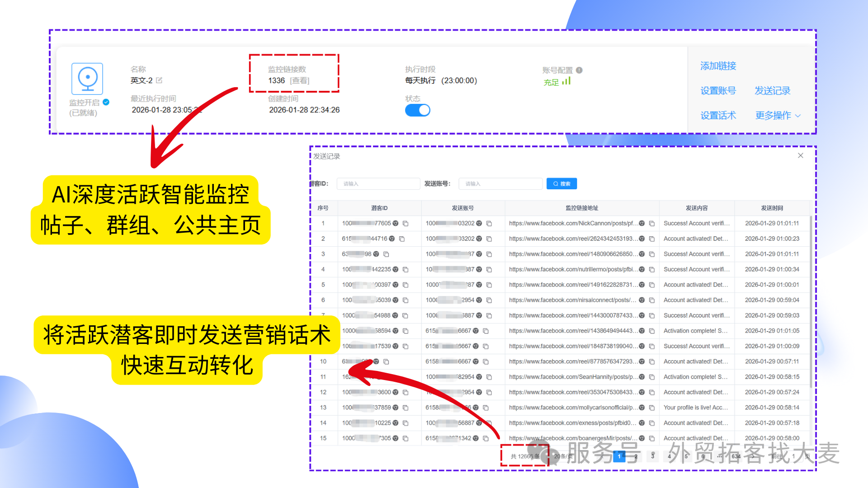This screenshot has width=868, height=488.
Task: Copy the monitored link URL in row 14
Action: point(651,423)
